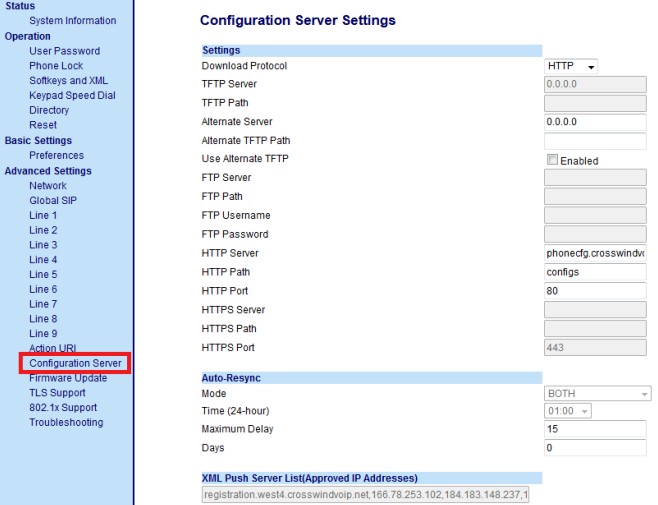Open System Information in sidebar
Image resolution: width=658 pixels, height=505 pixels.
pos(72,21)
